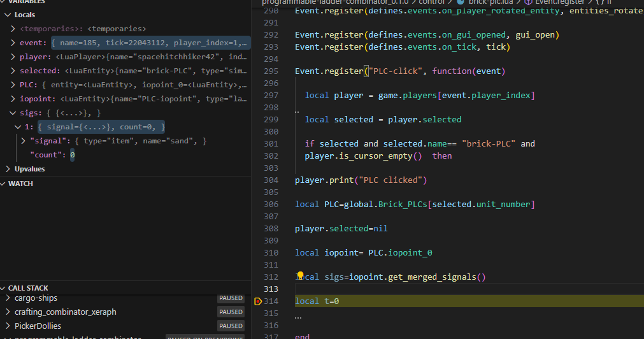Click the "control" breadcrumb segment
Viewport: 644px width, 339px height.
(x=431, y=3)
